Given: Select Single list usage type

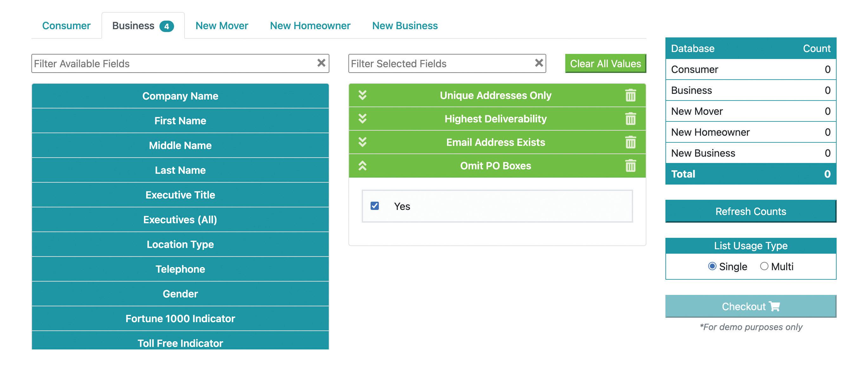Looking at the screenshot, I should coord(712,266).
